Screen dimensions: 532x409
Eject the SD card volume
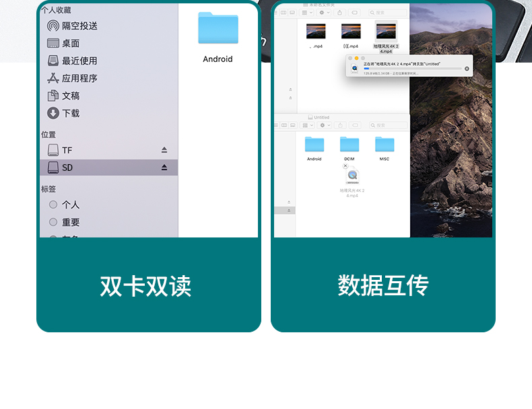point(164,168)
